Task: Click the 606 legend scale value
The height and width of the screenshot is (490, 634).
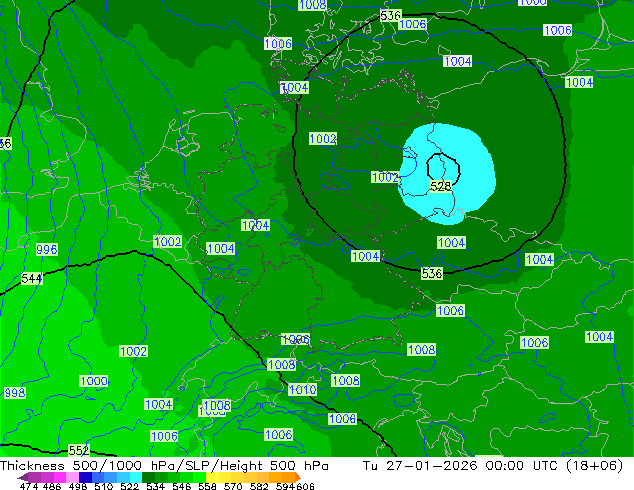Action: click(305, 486)
